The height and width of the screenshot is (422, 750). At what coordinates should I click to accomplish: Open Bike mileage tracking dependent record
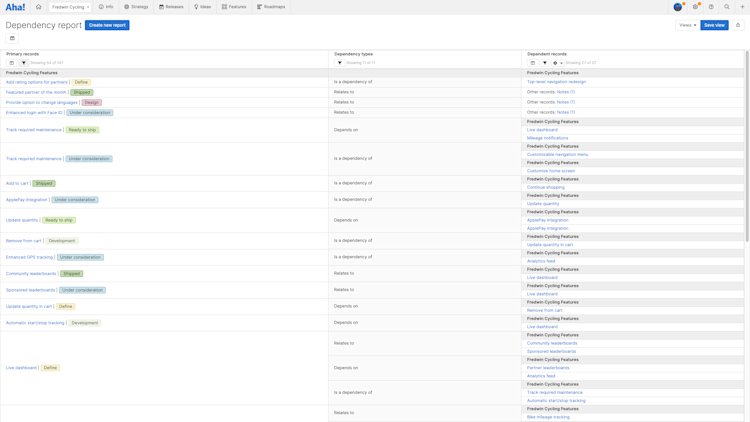pos(548,417)
